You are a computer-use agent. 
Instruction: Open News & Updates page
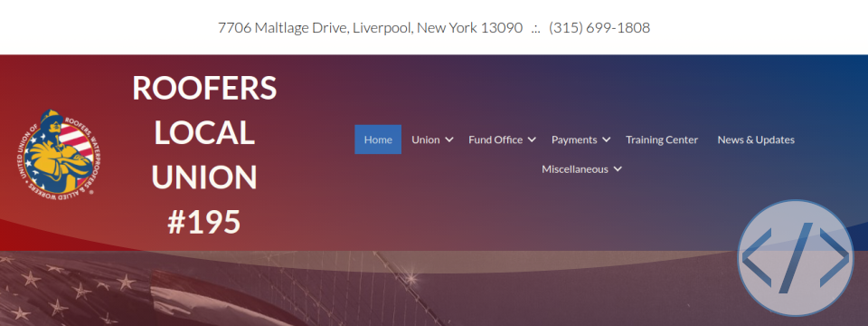756,139
